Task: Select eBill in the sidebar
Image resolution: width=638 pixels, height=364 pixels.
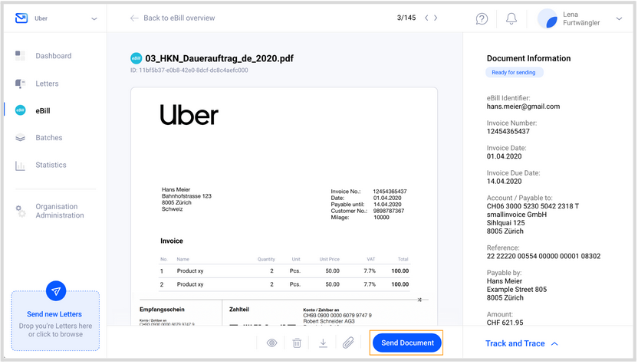Action: tap(43, 111)
